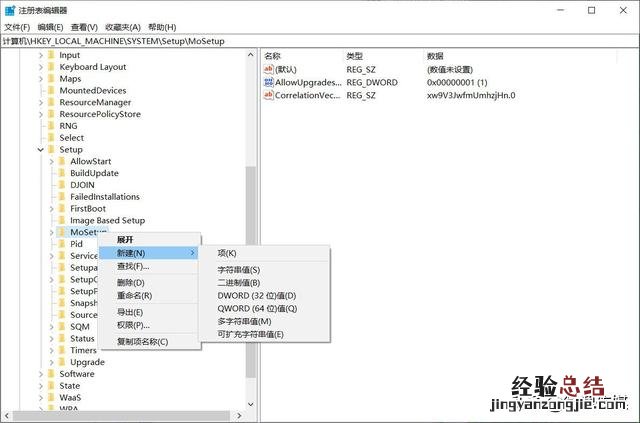Click the folder icon beside Keyboard Layout
Image resolution: width=640 pixels, height=423 pixels.
pos(51,67)
